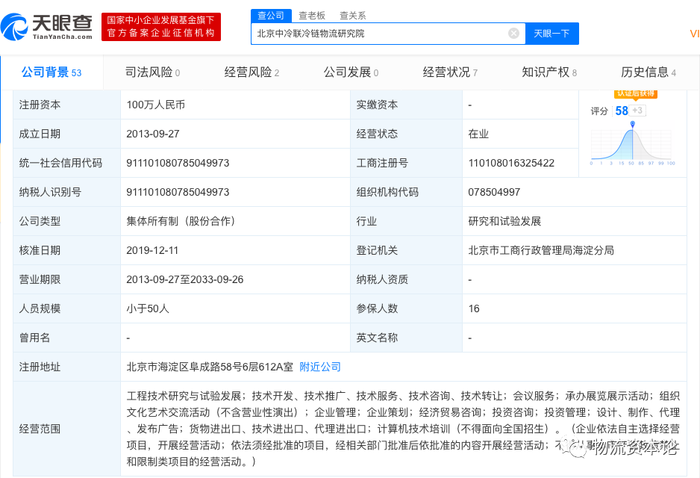Follow the 附近公司 link
The image size is (700, 478).
point(320,367)
